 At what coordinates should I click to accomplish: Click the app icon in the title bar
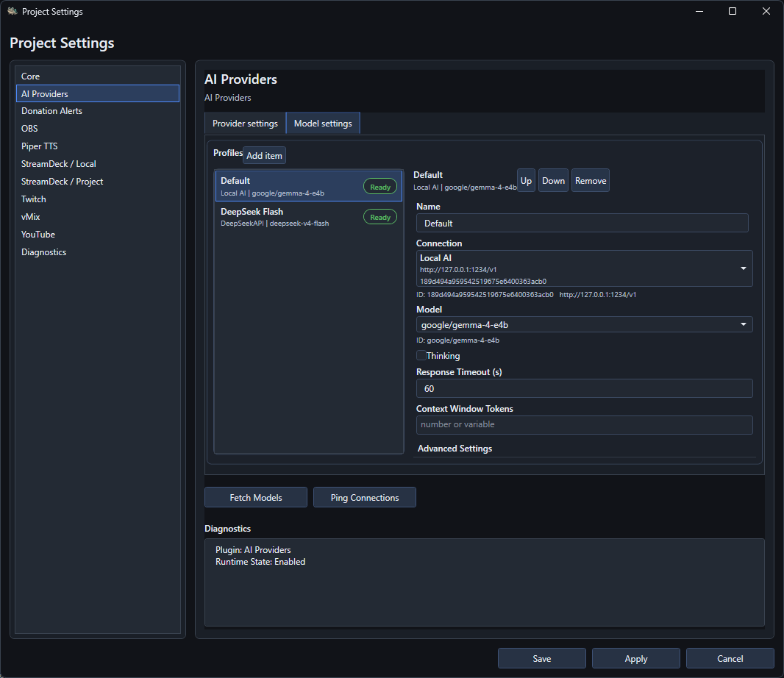(12, 11)
